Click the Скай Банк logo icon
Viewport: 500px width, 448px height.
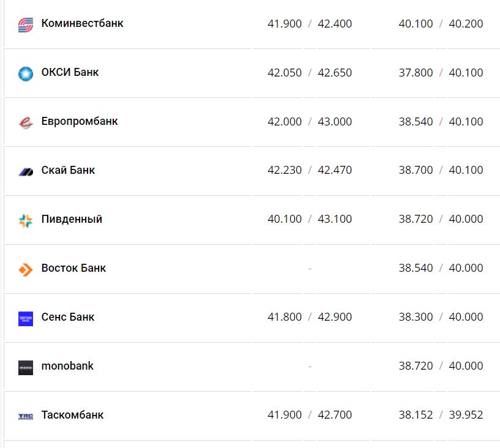[25, 171]
